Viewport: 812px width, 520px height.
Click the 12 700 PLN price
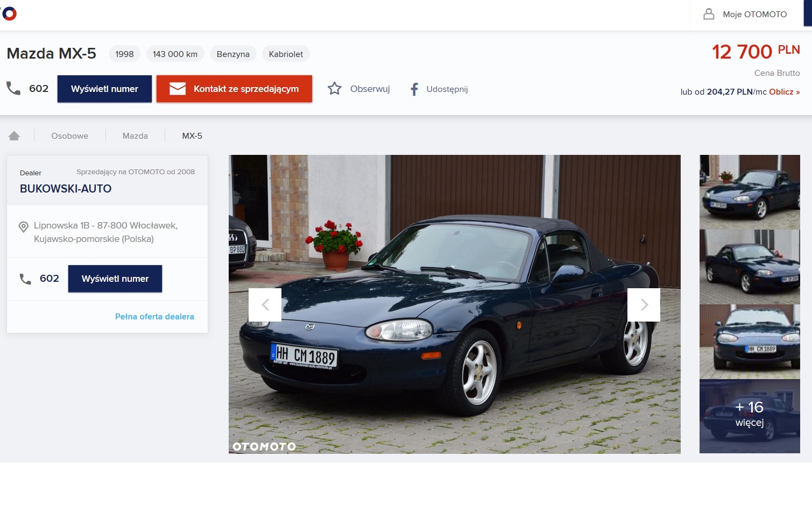click(756, 52)
